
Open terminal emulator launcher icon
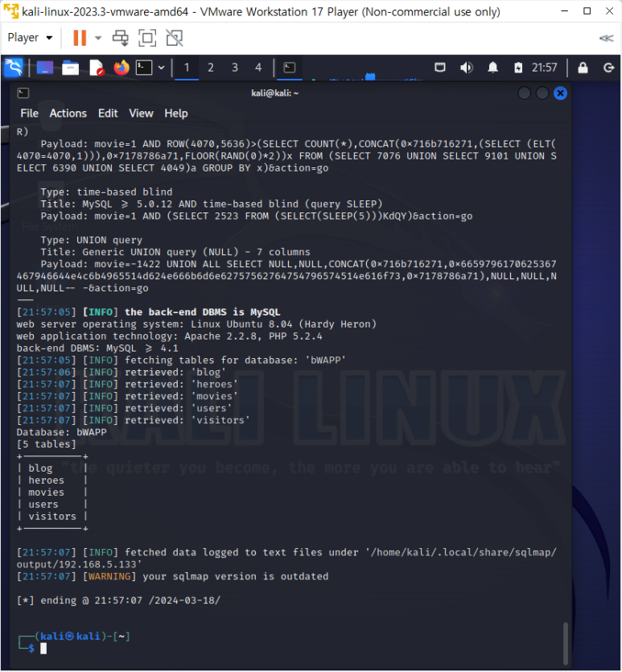tap(144, 68)
